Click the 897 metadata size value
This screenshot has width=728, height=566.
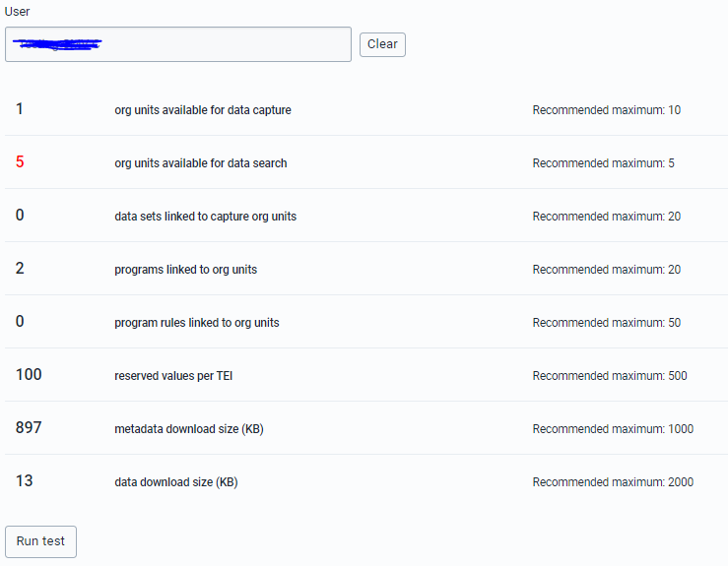(29, 427)
